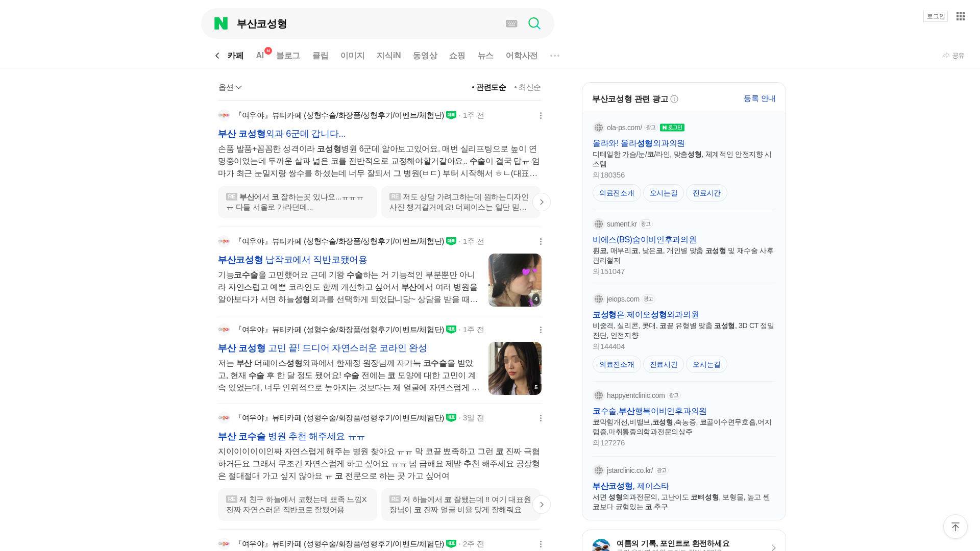980x551 pixels.
Task: Click 의료진소개 under 올라성형외과의원 ad
Action: pyautogui.click(x=617, y=193)
